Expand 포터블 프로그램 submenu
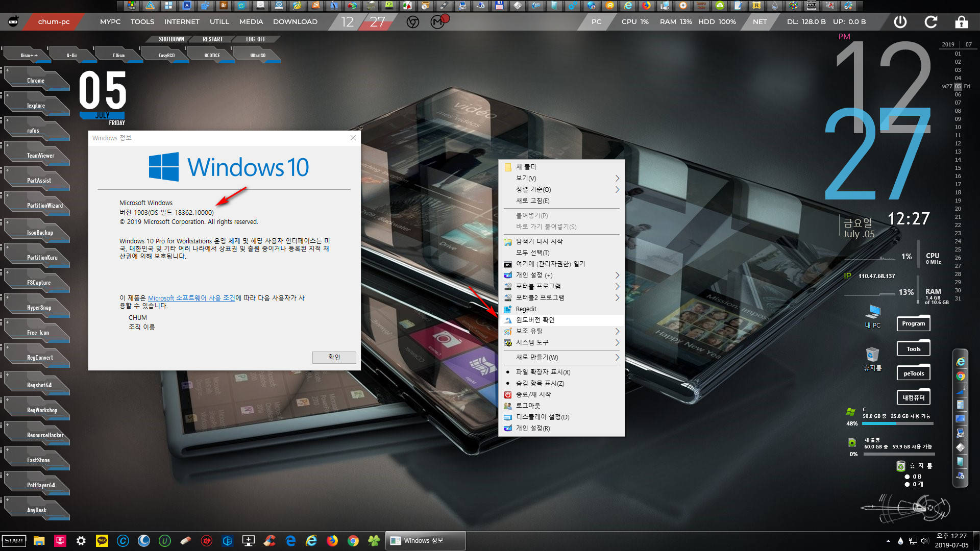The image size is (980, 551). 561,286
